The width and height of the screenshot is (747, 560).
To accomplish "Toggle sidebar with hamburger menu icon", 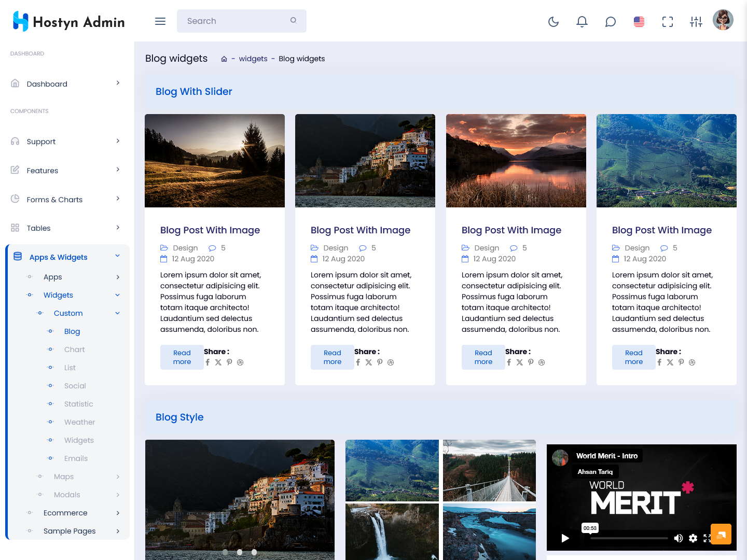I will [x=160, y=21].
